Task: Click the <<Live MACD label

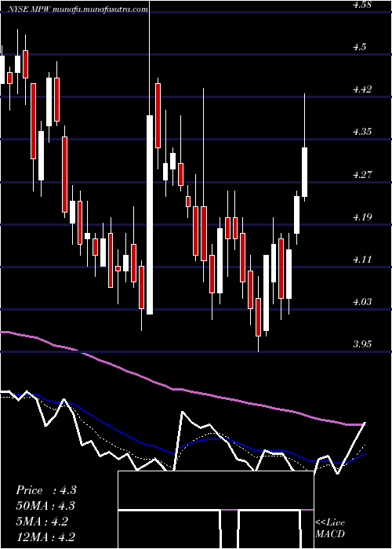Action: 330,529
